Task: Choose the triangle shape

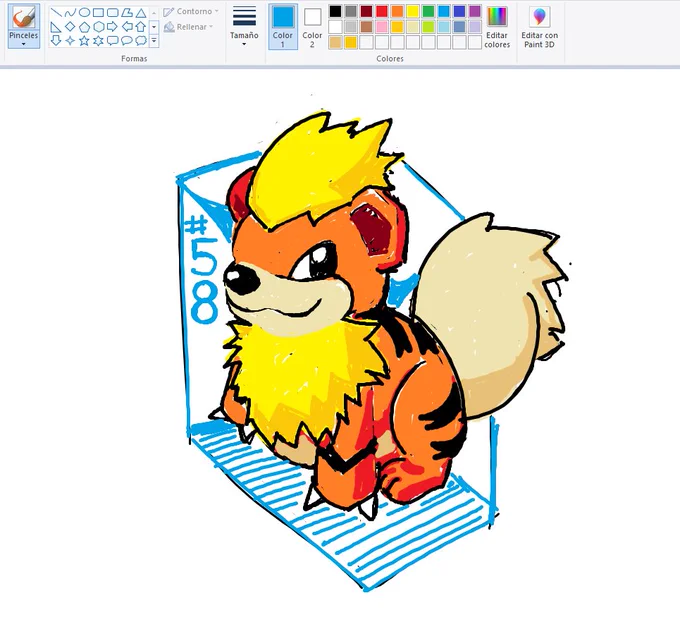Action: [x=141, y=13]
